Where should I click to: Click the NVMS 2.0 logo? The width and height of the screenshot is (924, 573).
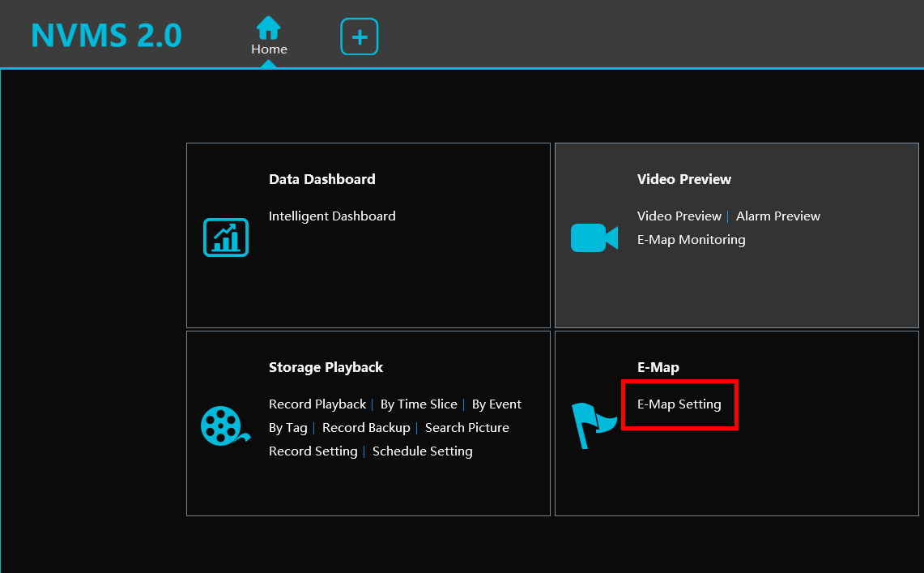click(106, 36)
